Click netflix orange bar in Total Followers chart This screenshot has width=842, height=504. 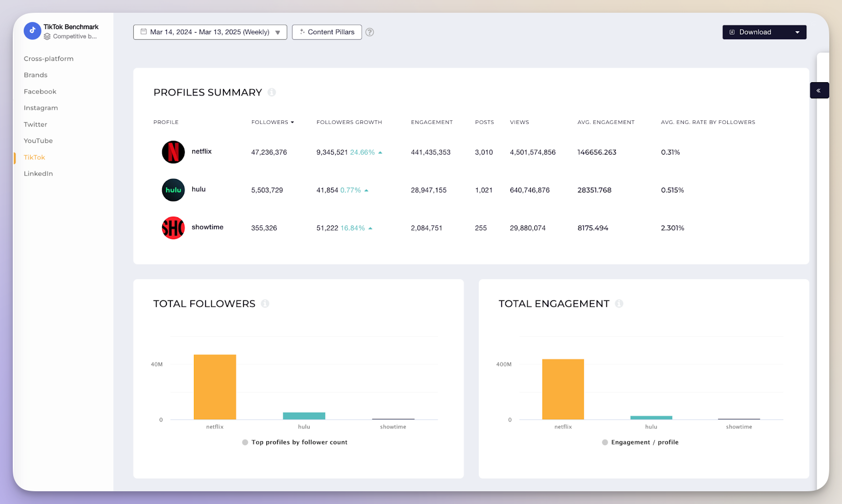tap(215, 387)
